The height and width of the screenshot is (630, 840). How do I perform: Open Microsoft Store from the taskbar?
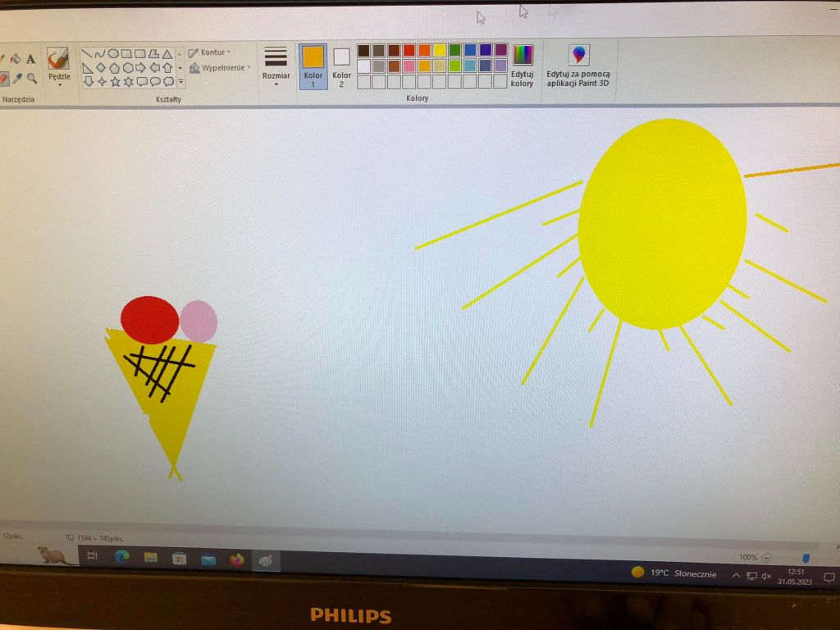(x=179, y=559)
